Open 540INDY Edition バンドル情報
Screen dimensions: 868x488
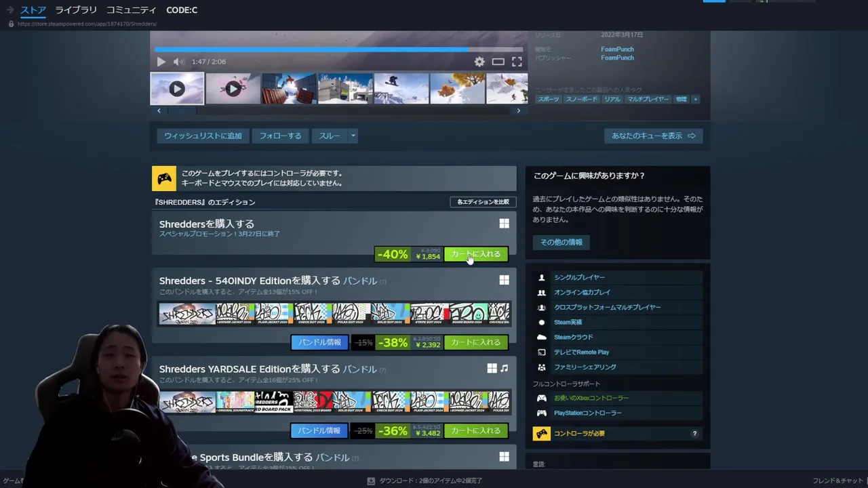coord(319,342)
